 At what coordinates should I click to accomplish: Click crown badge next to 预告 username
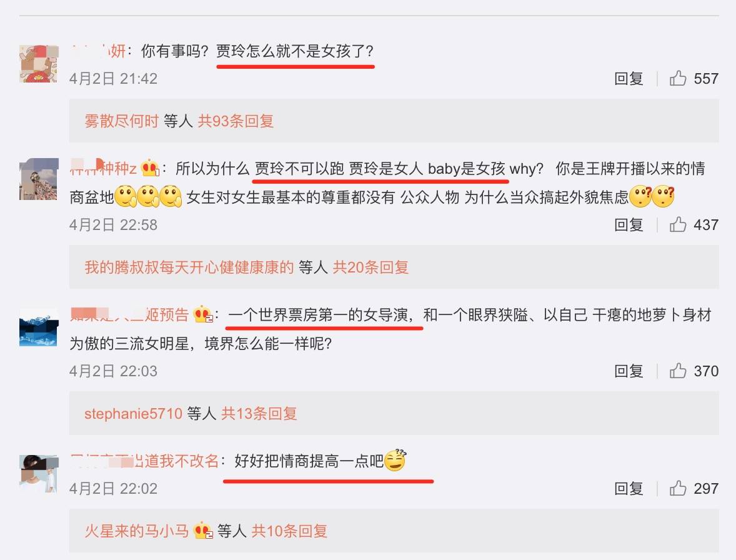[203, 314]
